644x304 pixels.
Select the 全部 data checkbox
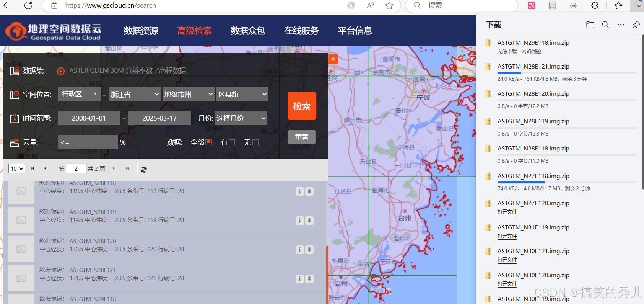pos(209,142)
